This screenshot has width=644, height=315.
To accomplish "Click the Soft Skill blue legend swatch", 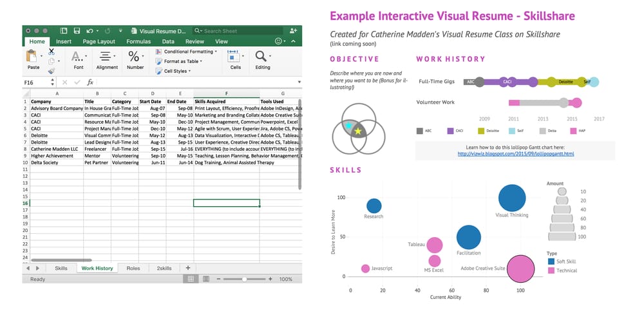I will [x=551, y=261].
